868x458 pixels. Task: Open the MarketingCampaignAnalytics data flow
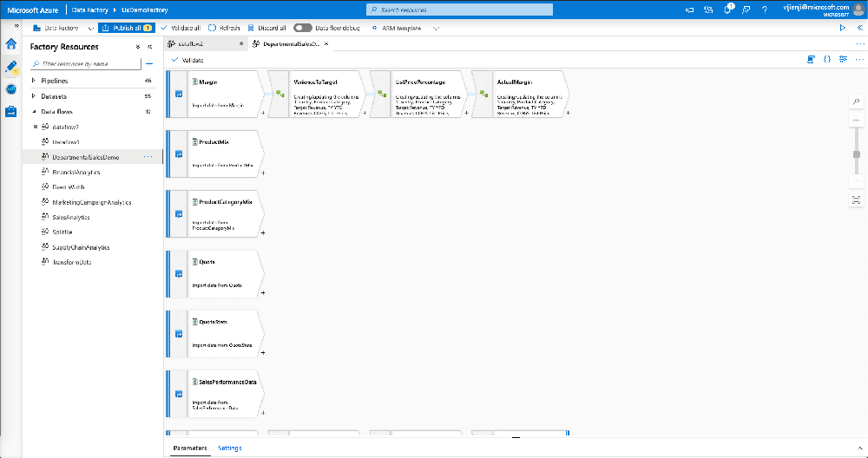(93, 202)
